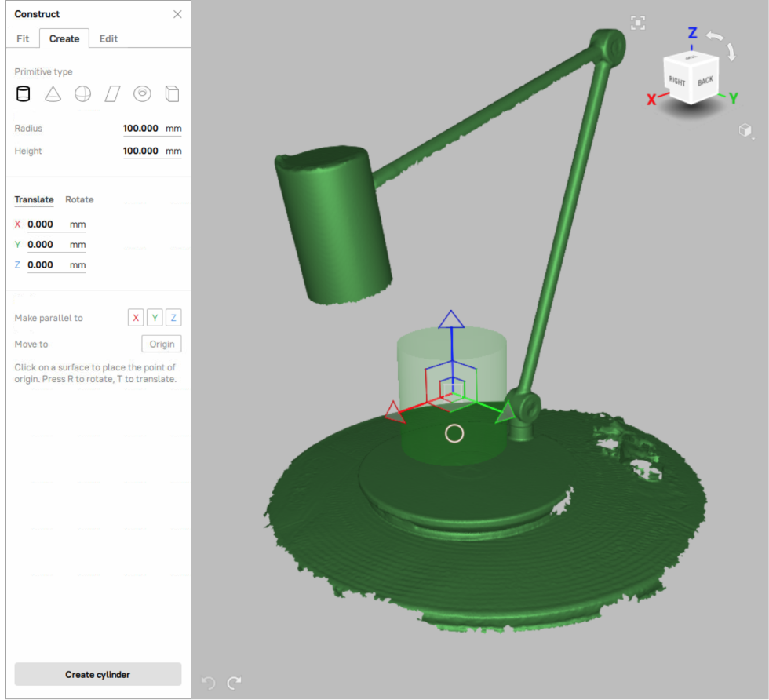Screen dimensions: 769x700
Task: Edit the X translate value
Action: point(56,224)
